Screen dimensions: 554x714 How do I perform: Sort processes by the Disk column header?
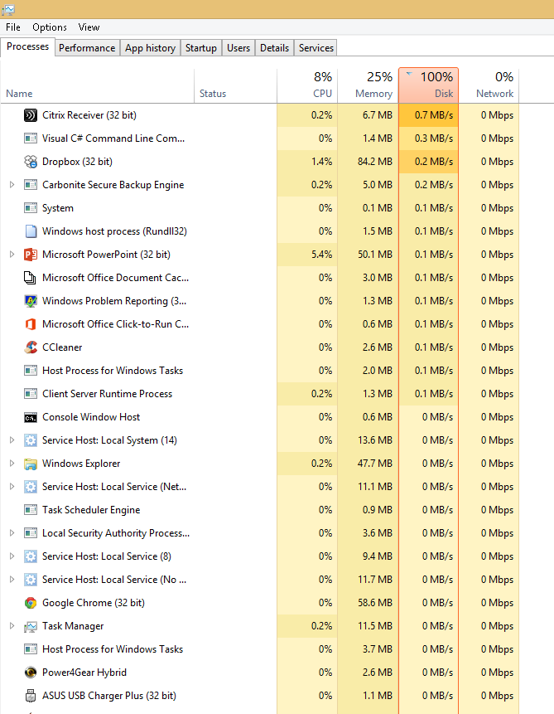pos(428,85)
